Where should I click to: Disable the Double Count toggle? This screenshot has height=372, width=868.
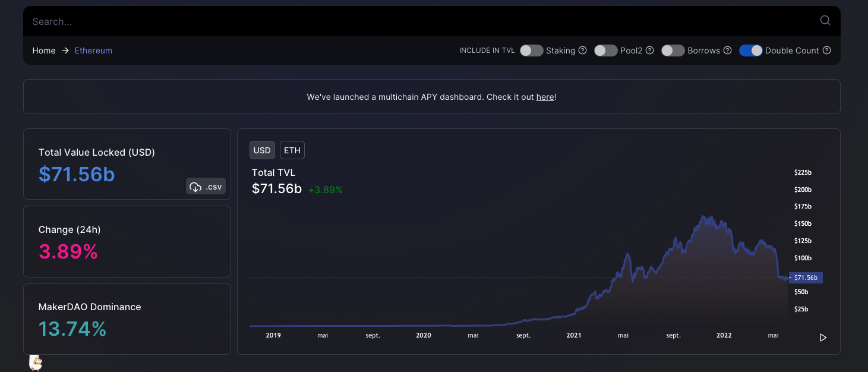tap(750, 51)
